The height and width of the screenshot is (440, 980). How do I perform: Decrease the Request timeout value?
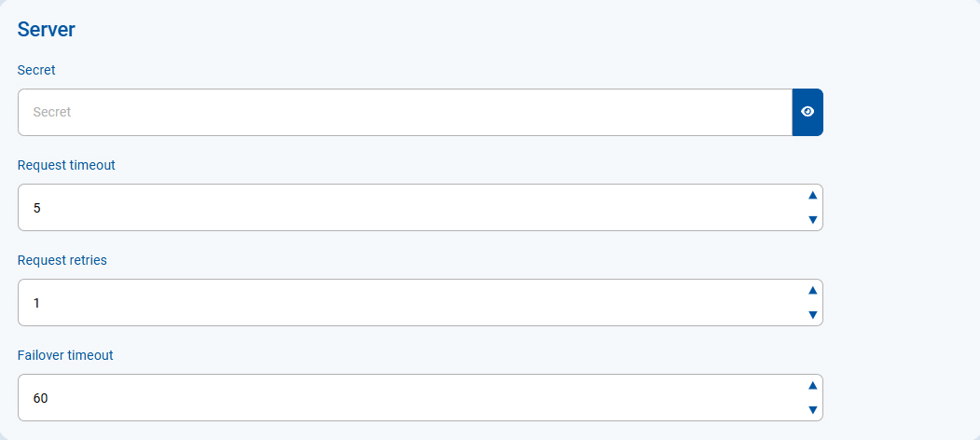click(x=812, y=220)
